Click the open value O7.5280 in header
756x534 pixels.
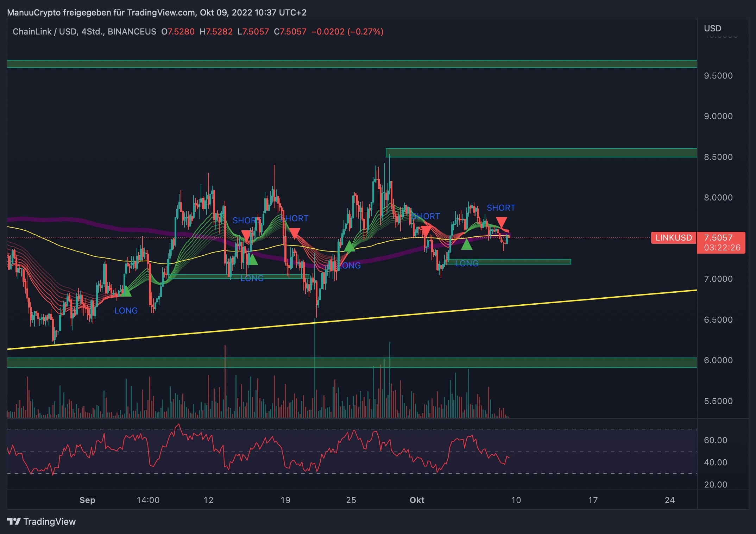178,32
